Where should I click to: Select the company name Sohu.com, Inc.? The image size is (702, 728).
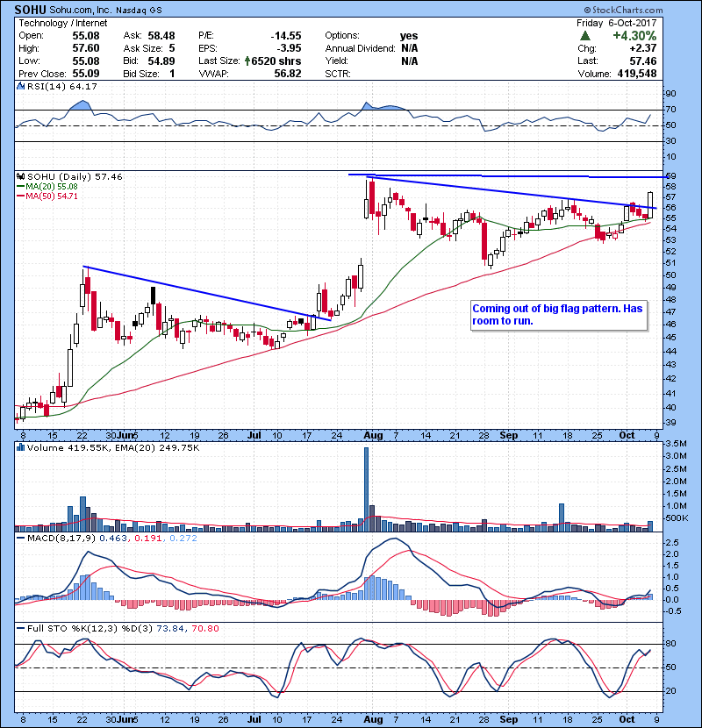coord(79,10)
